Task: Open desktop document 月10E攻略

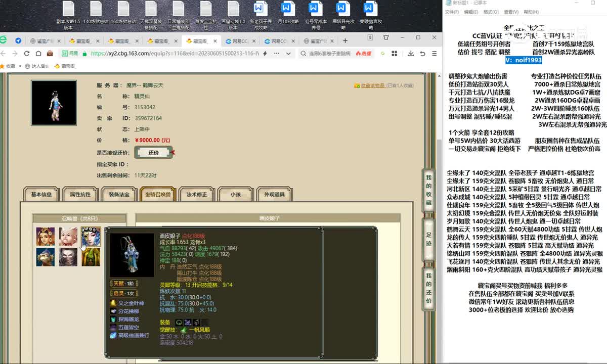Action: 288,13
